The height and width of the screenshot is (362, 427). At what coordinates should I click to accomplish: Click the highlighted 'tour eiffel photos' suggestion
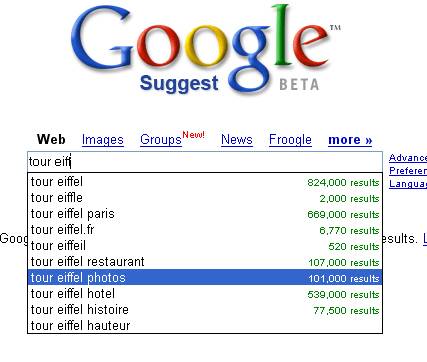tap(205, 277)
